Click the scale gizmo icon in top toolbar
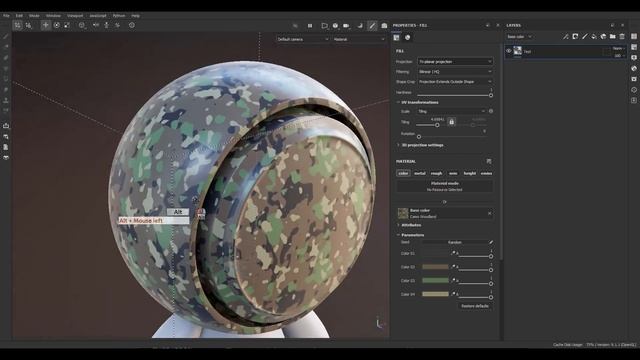 tap(67, 25)
